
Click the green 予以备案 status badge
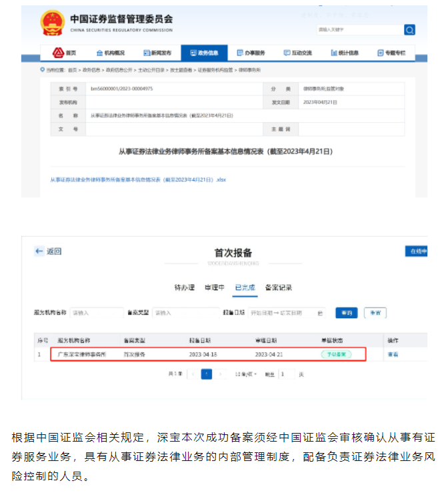point(336,354)
